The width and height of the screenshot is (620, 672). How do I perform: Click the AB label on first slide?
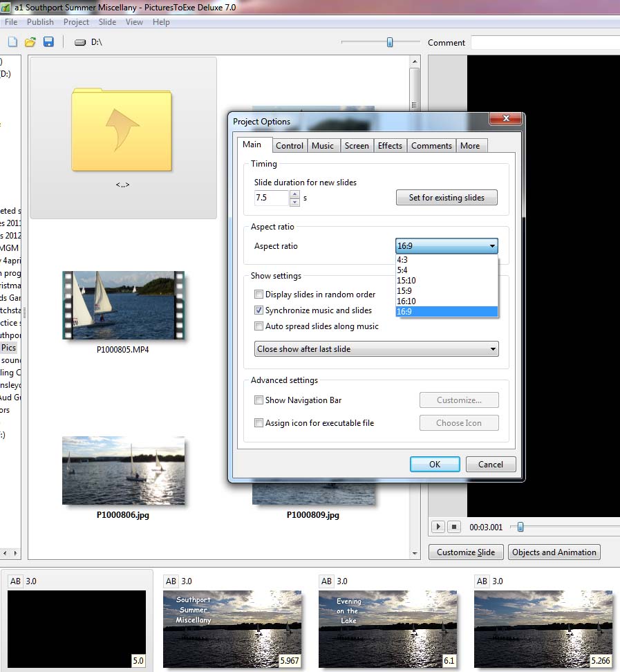click(15, 581)
